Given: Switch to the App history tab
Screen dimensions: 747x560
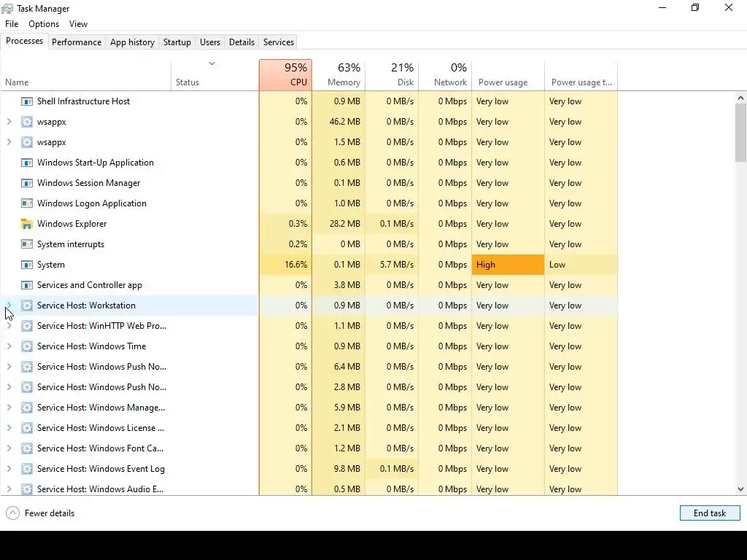Looking at the screenshot, I should [133, 42].
